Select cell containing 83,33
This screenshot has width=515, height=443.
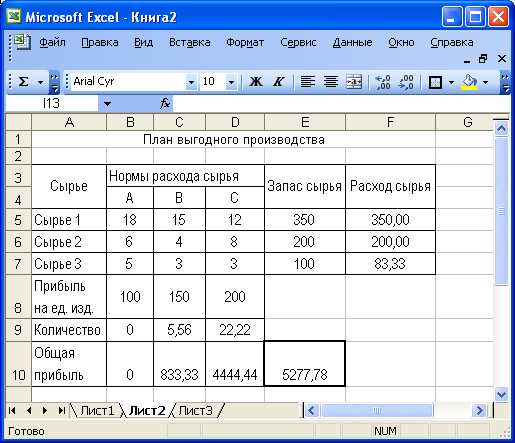[390, 264]
